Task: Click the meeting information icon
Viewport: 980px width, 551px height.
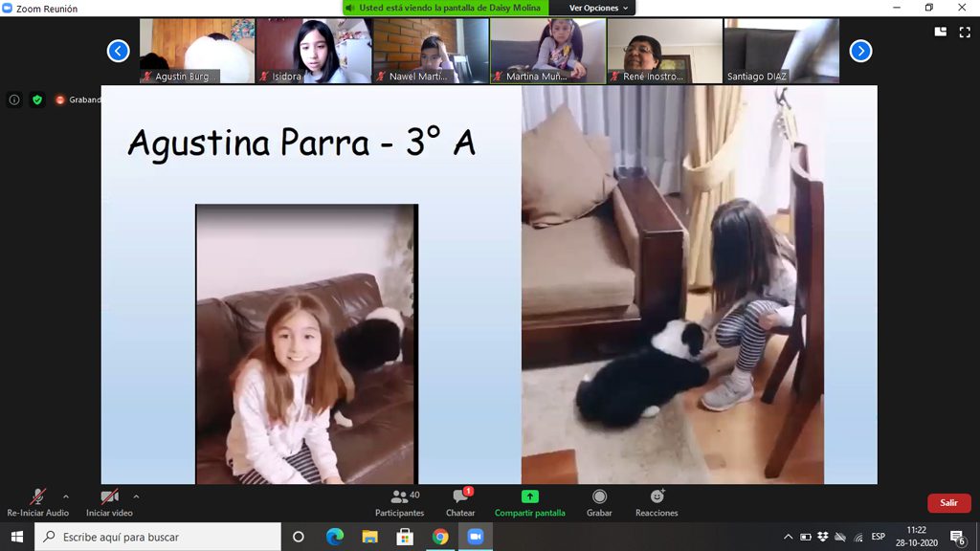Action: pyautogui.click(x=14, y=99)
